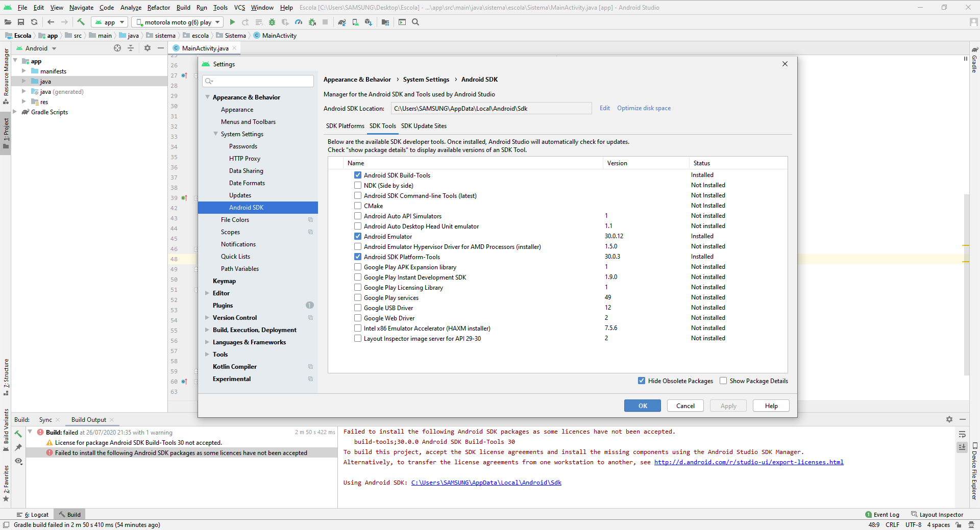Click Cancel in Settings dialog
980x530 pixels.
coord(685,406)
